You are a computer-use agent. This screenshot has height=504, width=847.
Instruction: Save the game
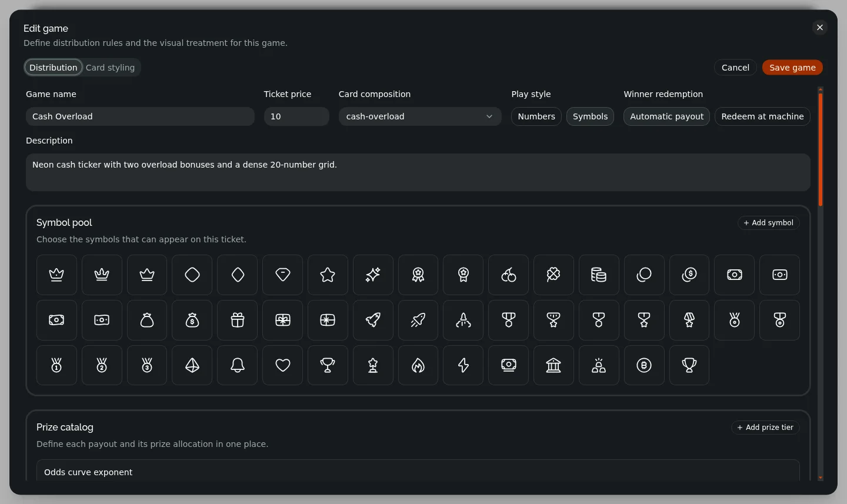coord(792,68)
